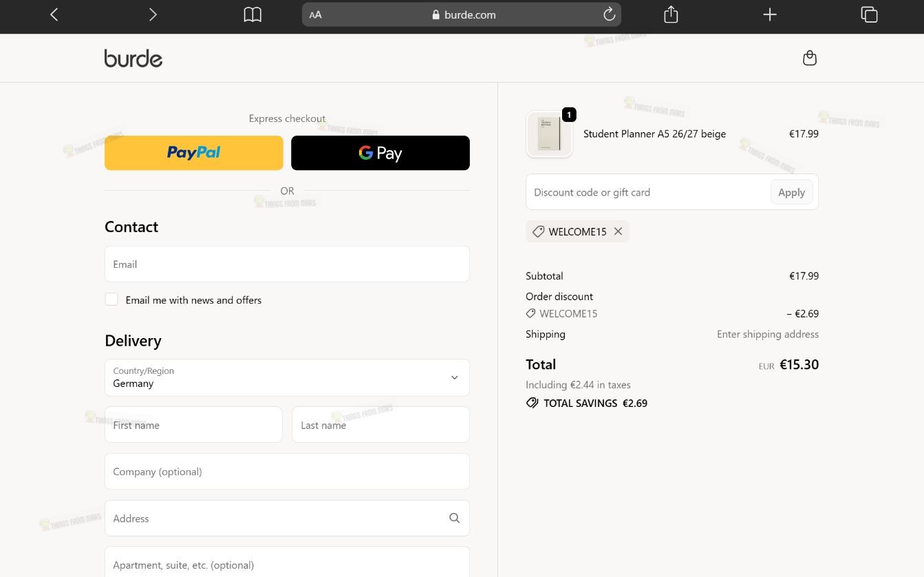Apply the discount code
Image resolution: width=924 pixels, height=577 pixels.
point(791,192)
